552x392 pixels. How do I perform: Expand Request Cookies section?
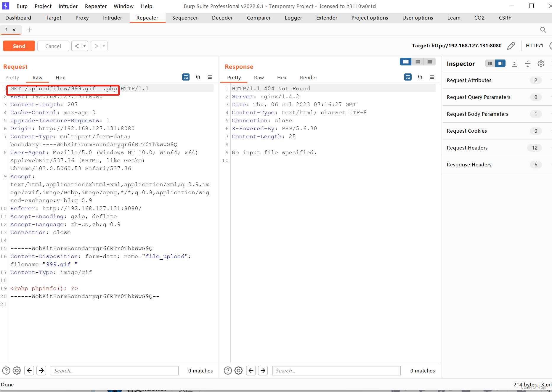497,131
